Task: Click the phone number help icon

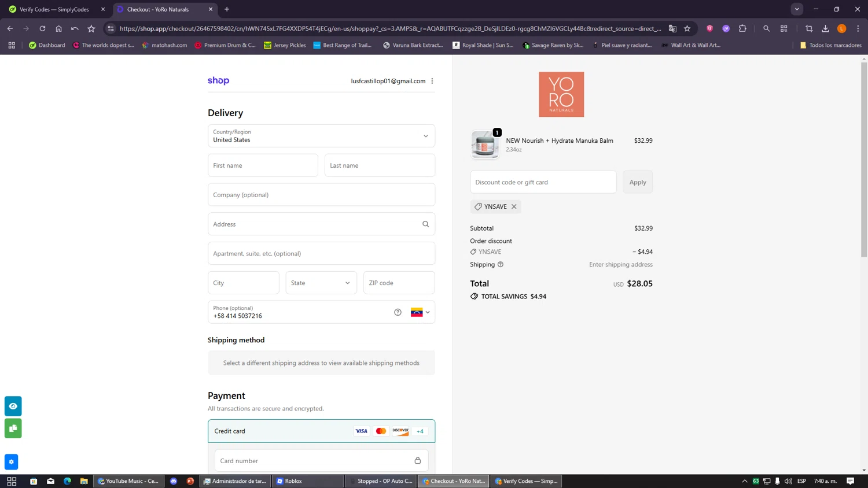Action: pyautogui.click(x=398, y=312)
